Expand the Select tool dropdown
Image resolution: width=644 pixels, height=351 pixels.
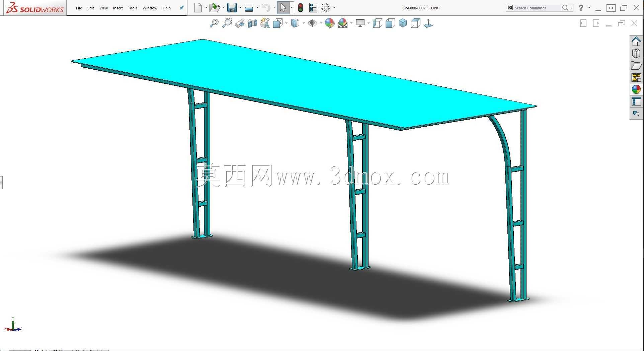(x=292, y=8)
